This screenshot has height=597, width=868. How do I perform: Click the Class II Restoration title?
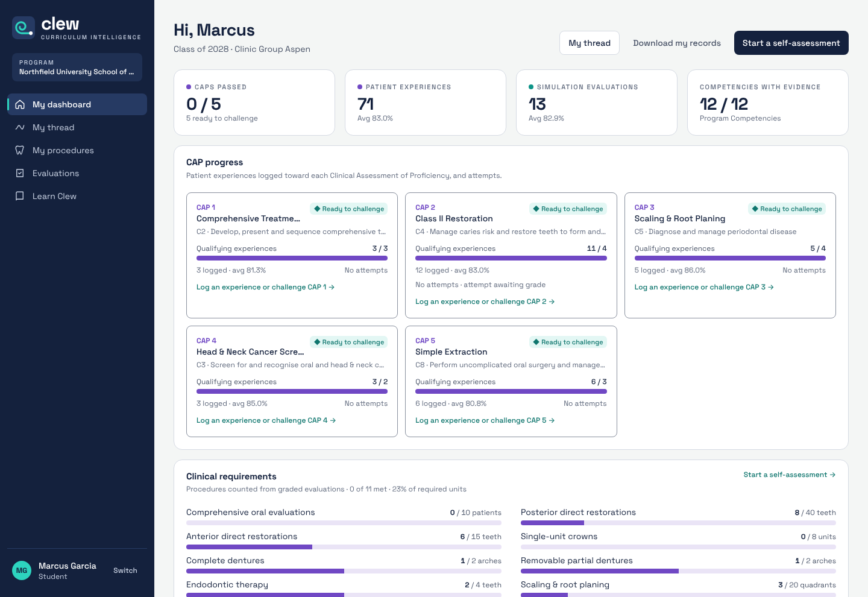pos(454,218)
